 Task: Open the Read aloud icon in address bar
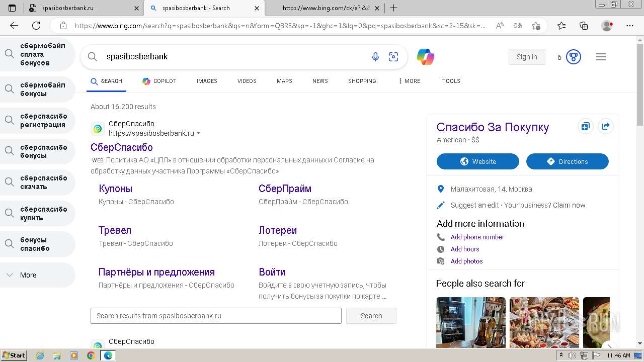(x=500, y=26)
